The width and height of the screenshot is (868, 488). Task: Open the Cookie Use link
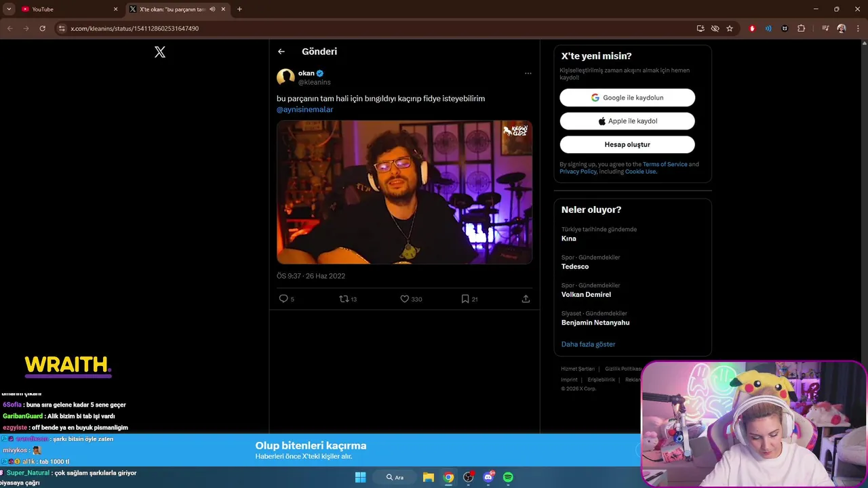640,171
